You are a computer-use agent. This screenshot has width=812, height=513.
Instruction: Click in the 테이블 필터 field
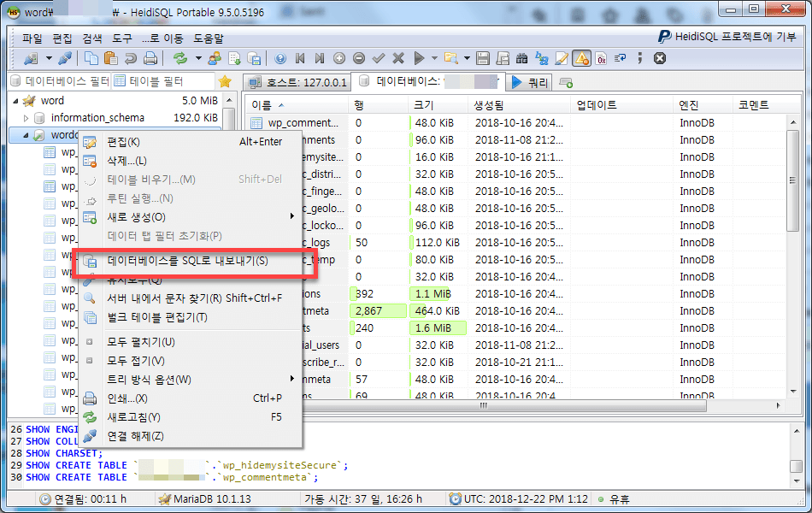(x=163, y=81)
